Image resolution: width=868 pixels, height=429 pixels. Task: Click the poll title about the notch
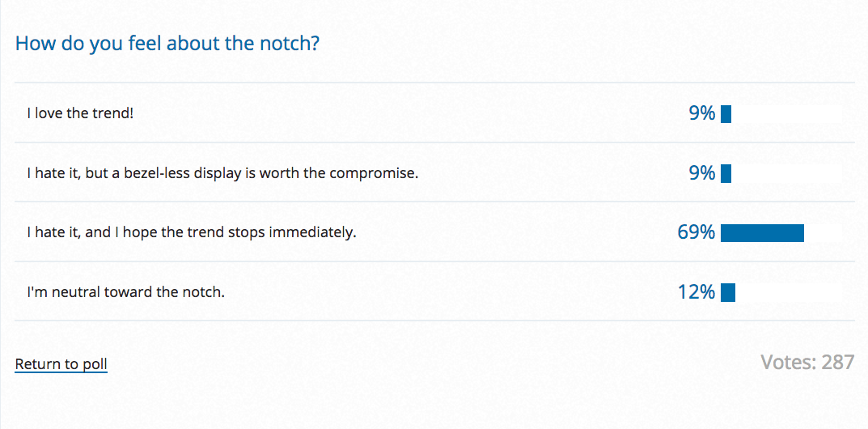pos(167,43)
